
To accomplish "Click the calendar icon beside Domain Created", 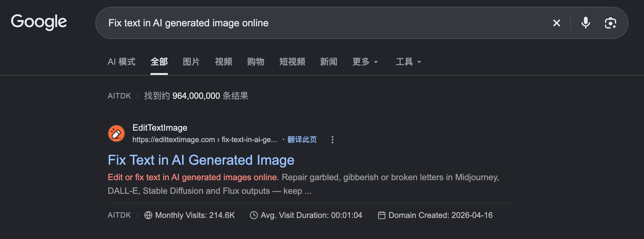I will pos(382,215).
